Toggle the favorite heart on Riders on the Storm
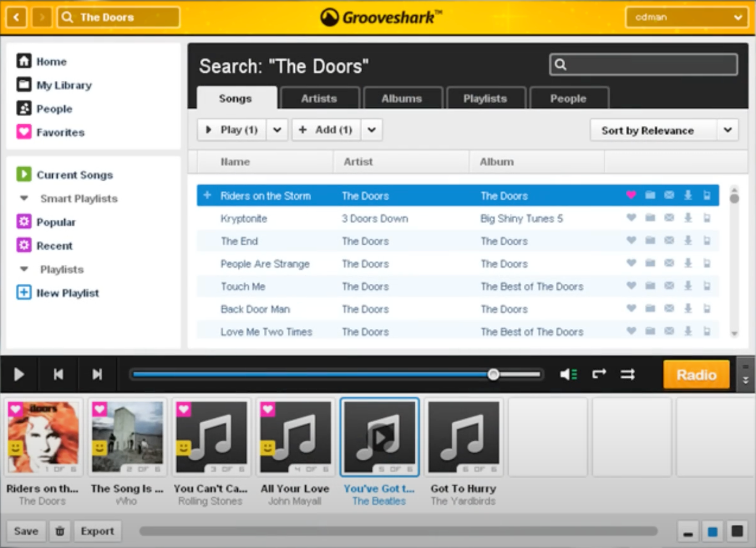 click(631, 195)
